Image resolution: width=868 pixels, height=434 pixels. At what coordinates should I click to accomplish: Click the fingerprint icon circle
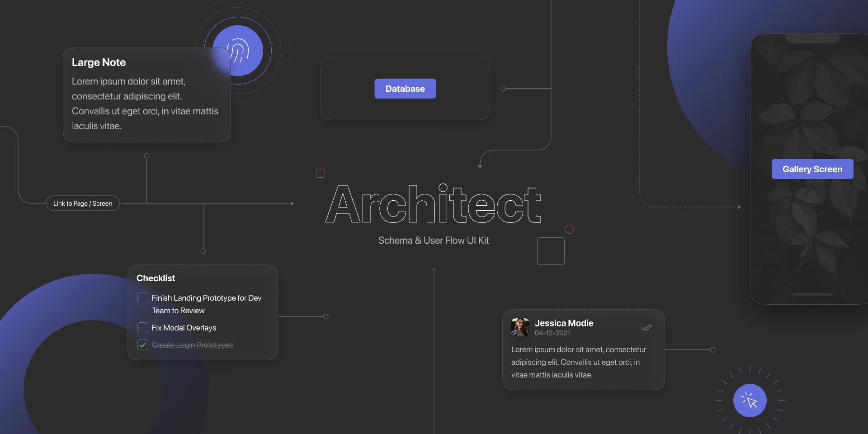click(238, 51)
